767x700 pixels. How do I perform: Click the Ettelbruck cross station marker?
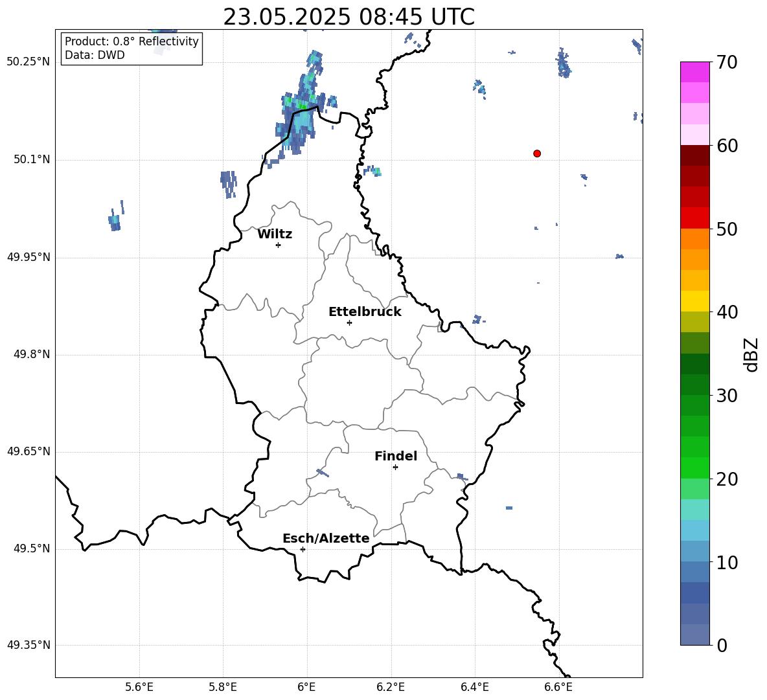(x=349, y=322)
